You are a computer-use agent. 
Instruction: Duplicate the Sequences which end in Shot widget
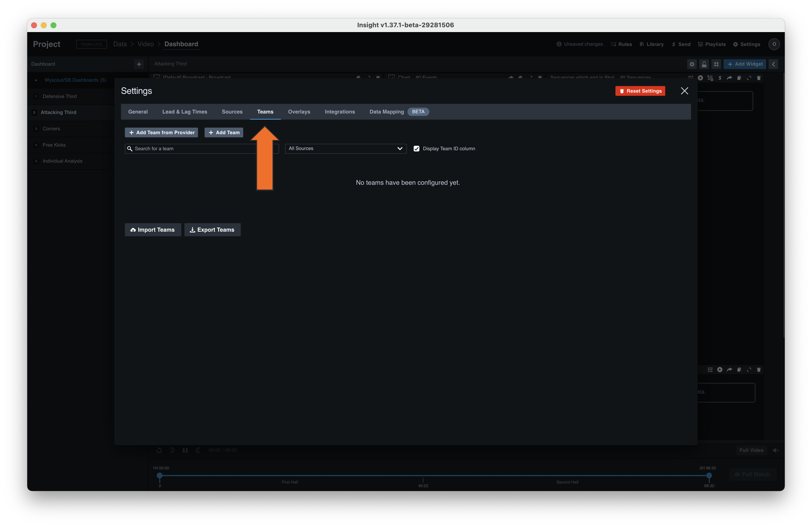pyautogui.click(x=739, y=78)
